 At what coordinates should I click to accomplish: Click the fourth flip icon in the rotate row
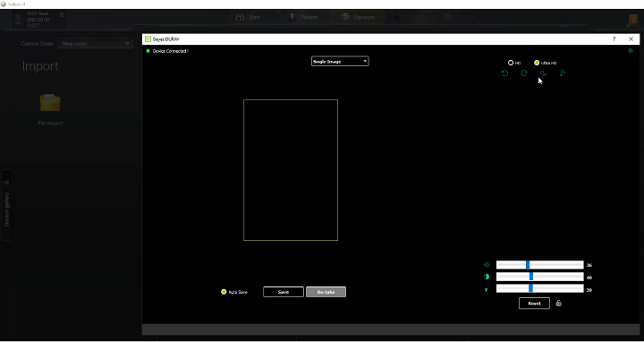[563, 73]
